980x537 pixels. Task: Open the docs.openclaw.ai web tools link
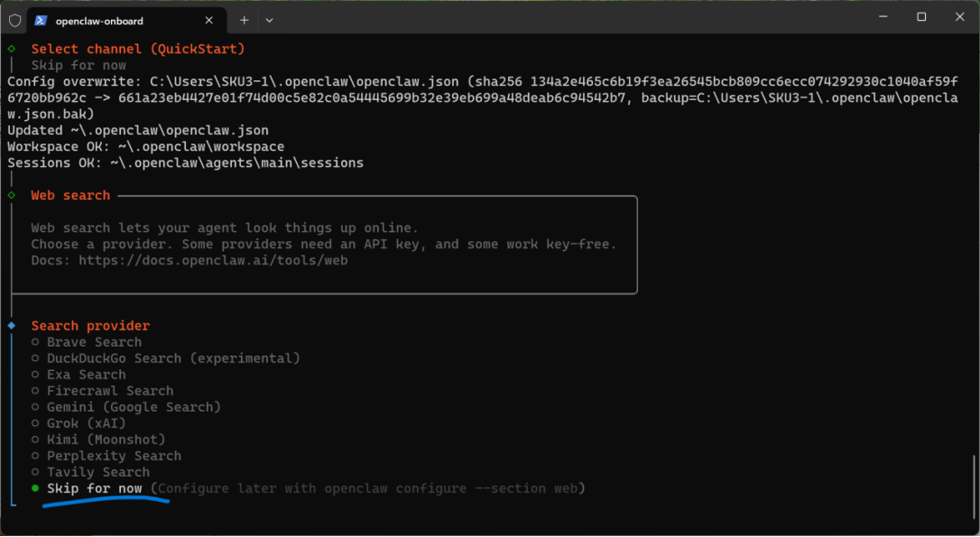(213, 261)
